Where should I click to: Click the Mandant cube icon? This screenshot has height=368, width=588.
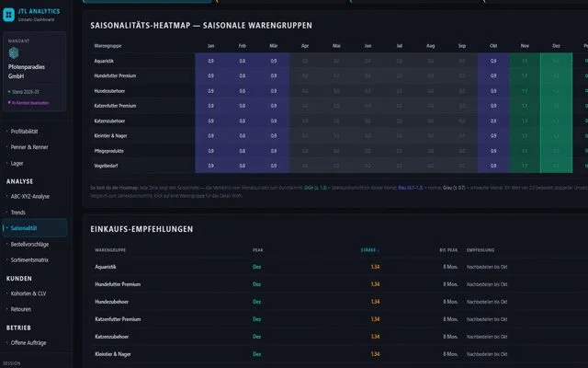14,53
